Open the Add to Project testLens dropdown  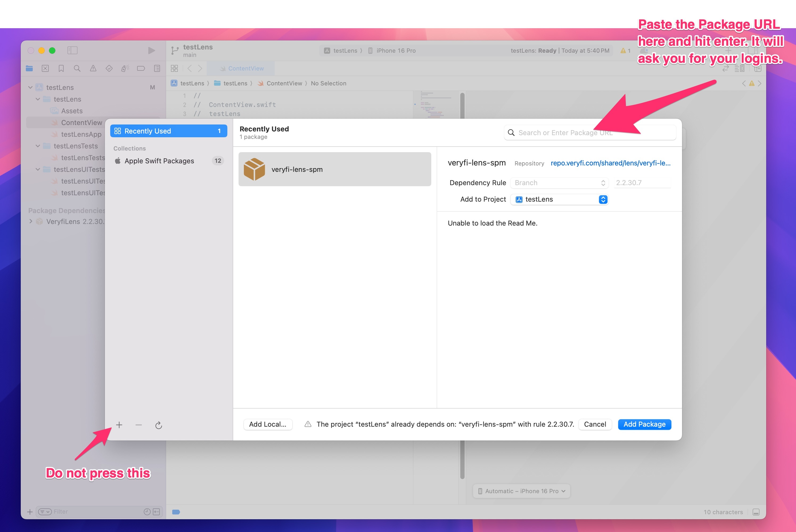point(559,199)
